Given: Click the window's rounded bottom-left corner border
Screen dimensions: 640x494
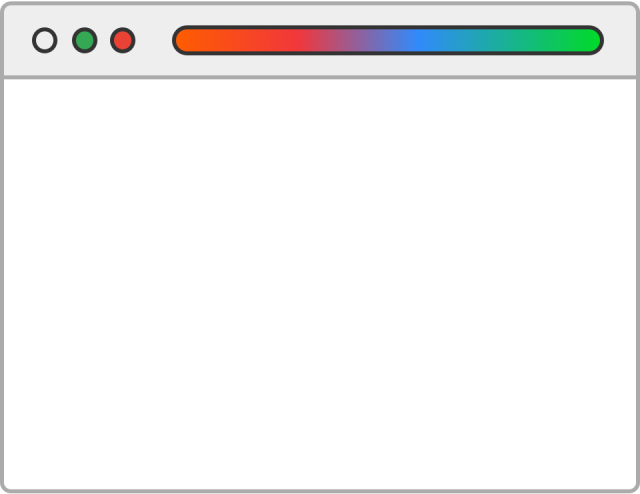Looking at the screenshot, I should (5, 488).
